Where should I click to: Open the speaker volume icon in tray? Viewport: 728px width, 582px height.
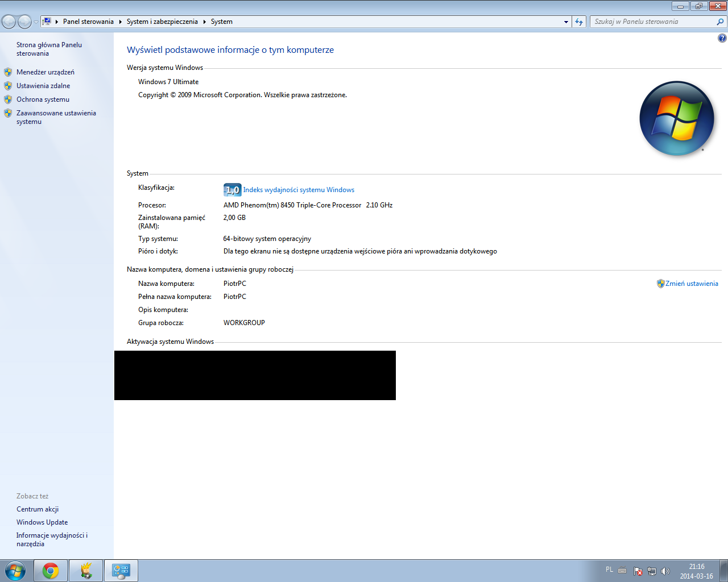665,571
